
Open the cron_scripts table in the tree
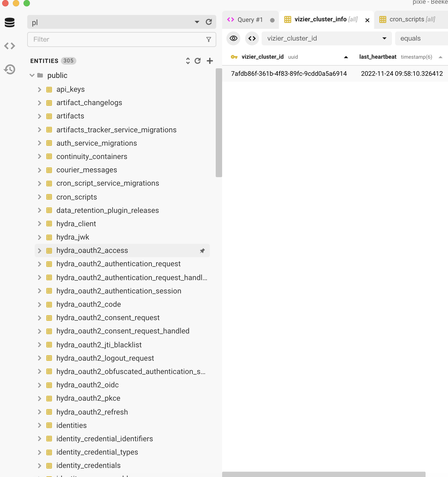[x=77, y=197]
